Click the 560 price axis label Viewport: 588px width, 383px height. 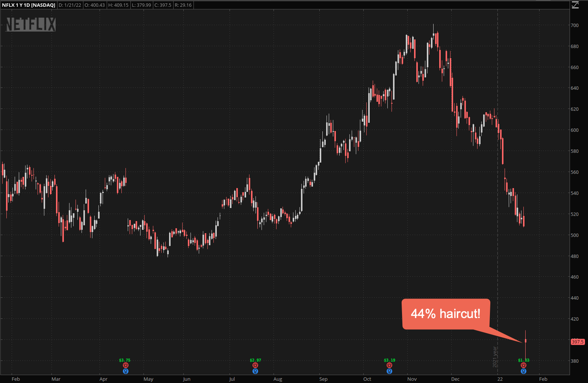pyautogui.click(x=574, y=172)
